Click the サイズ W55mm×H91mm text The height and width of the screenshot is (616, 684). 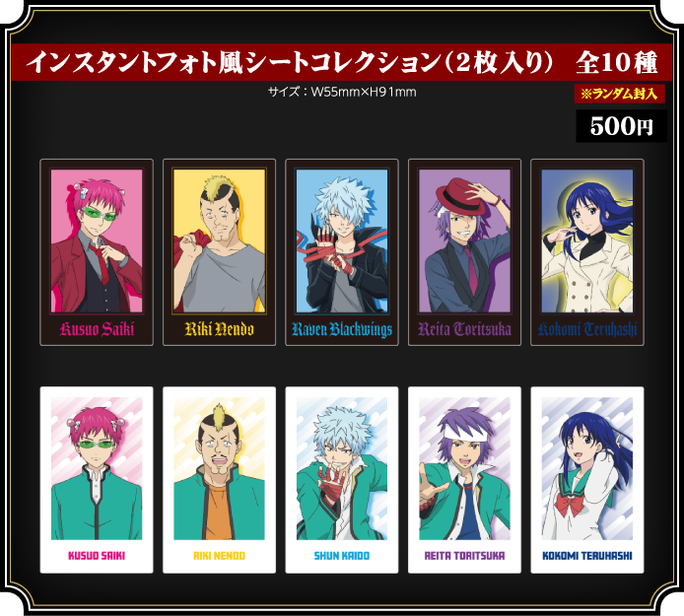tap(342, 92)
